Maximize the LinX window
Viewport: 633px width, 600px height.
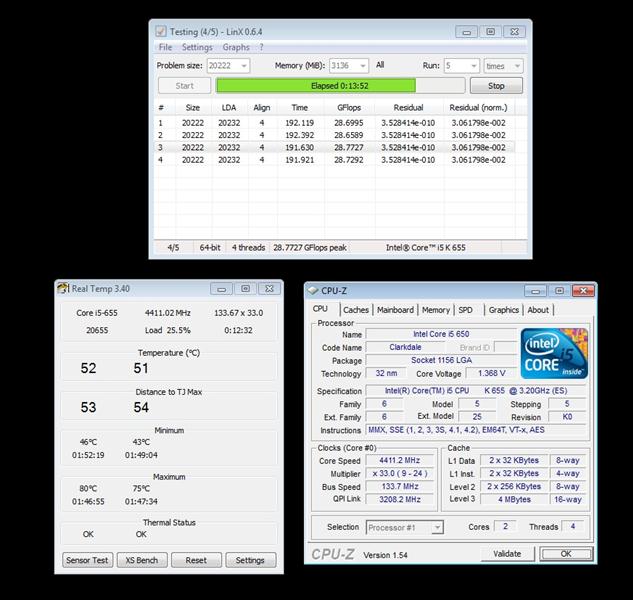point(490,31)
